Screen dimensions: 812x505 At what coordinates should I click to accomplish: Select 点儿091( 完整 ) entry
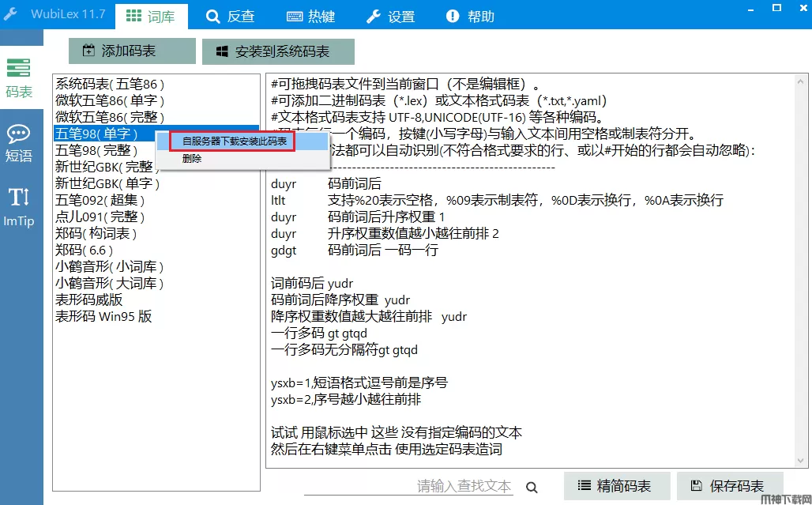point(156,217)
